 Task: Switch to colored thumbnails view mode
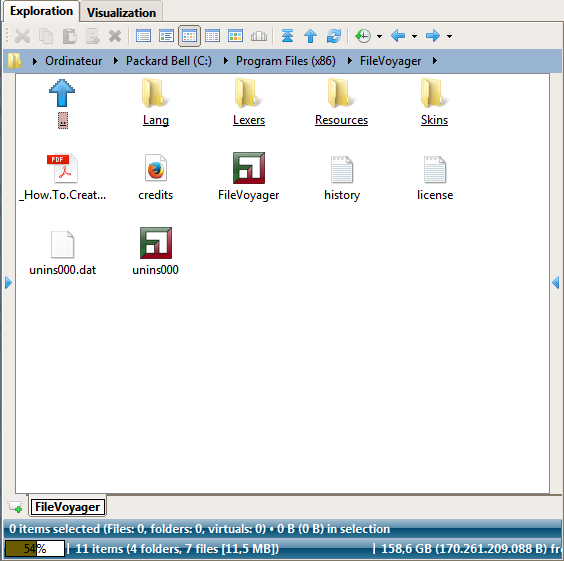235,36
